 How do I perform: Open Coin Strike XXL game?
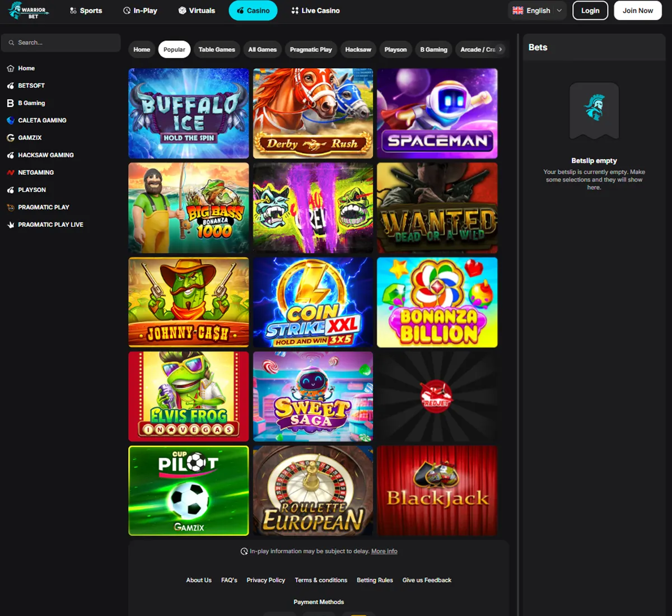click(313, 302)
